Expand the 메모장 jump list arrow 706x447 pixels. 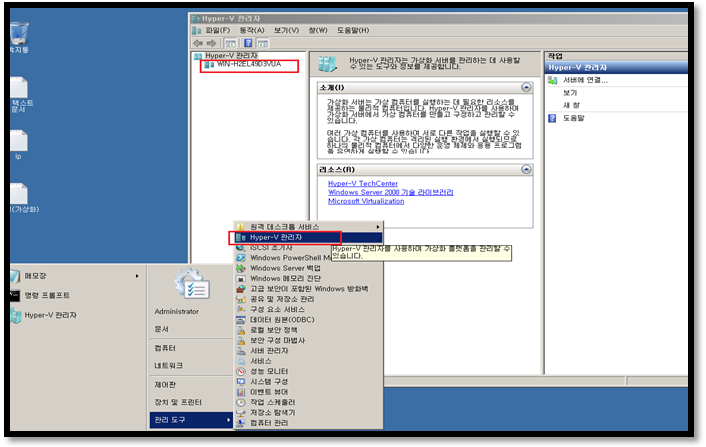click(x=137, y=276)
